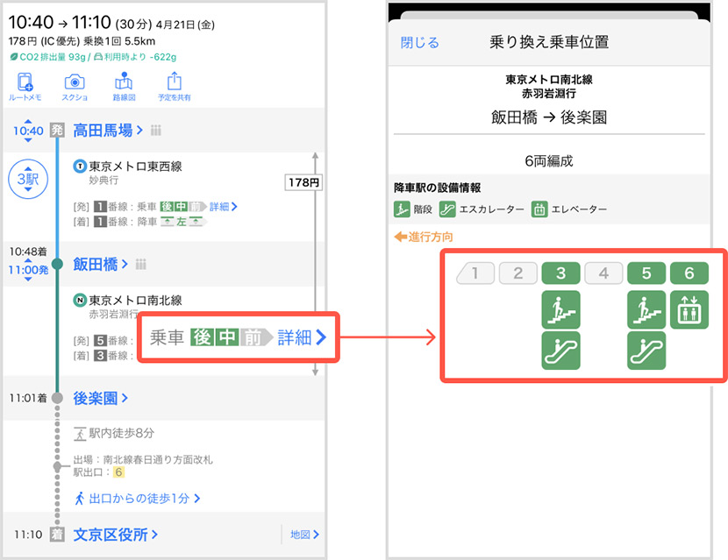728x560 pixels.
Task: Tap the leaf icon beside CO2排出量
Action: click(x=13, y=57)
